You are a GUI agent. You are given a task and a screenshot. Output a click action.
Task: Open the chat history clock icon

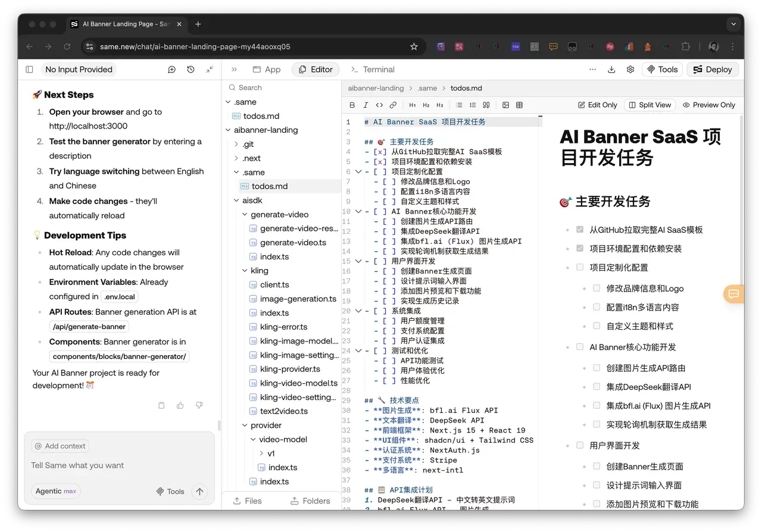coord(190,70)
